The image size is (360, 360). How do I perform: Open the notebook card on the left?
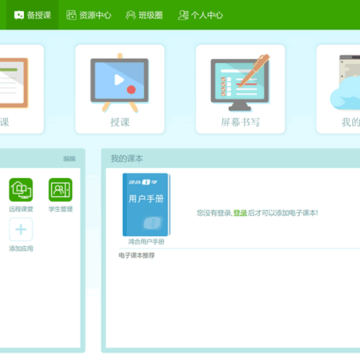[22, 89]
